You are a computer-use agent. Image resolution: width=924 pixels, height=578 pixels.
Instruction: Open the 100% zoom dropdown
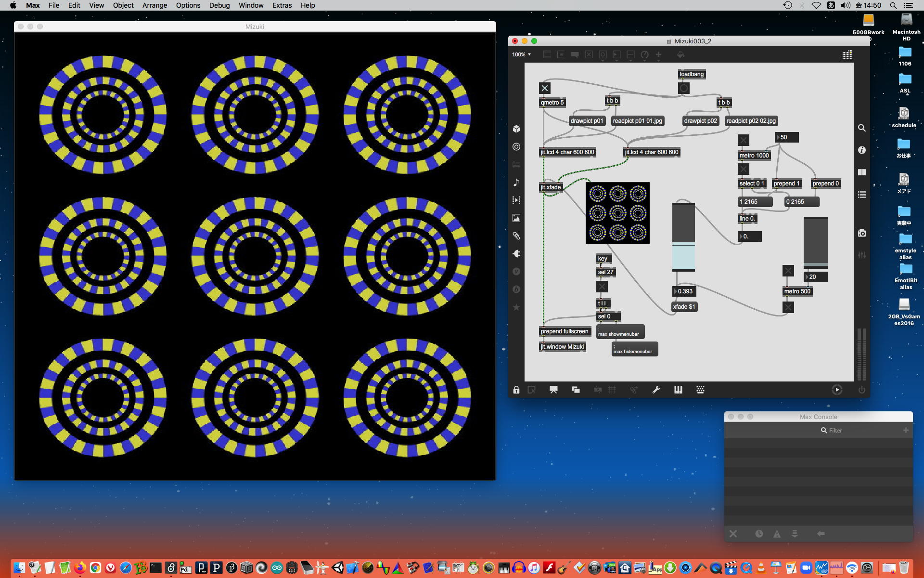[x=521, y=54]
